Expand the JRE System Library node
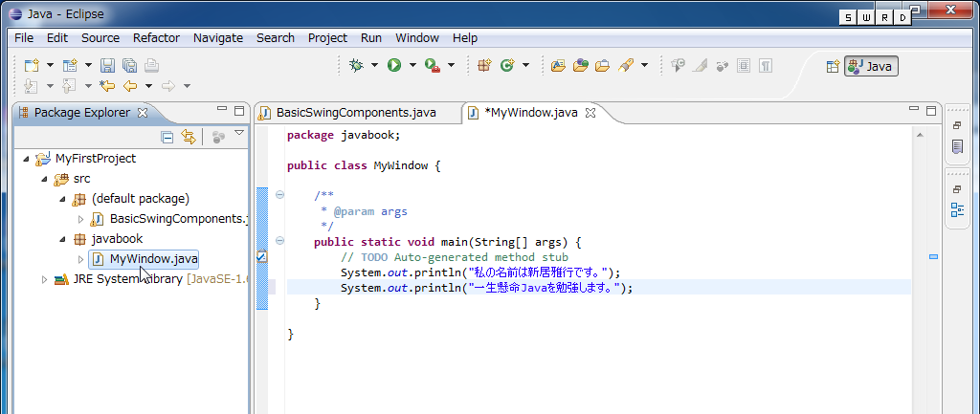 pyautogui.click(x=44, y=279)
